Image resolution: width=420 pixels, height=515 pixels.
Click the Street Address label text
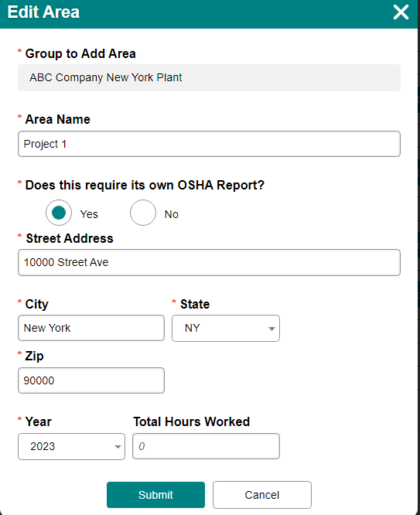pos(70,238)
